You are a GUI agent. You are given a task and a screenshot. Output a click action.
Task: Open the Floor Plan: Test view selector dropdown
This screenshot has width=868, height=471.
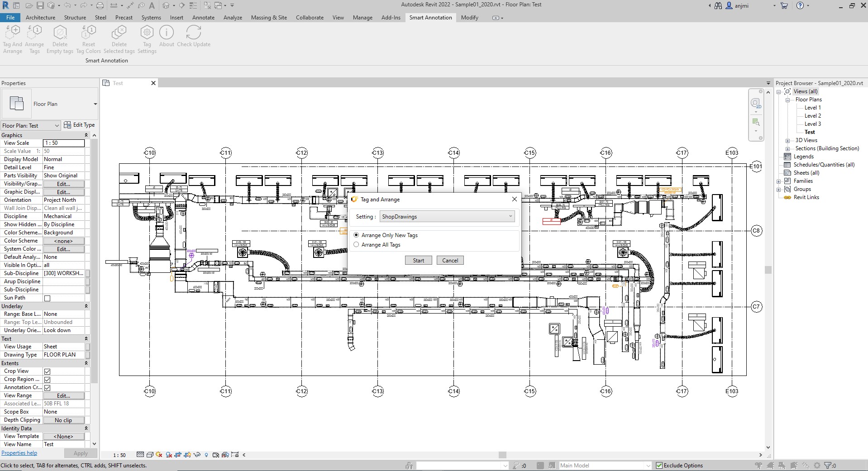(x=31, y=125)
